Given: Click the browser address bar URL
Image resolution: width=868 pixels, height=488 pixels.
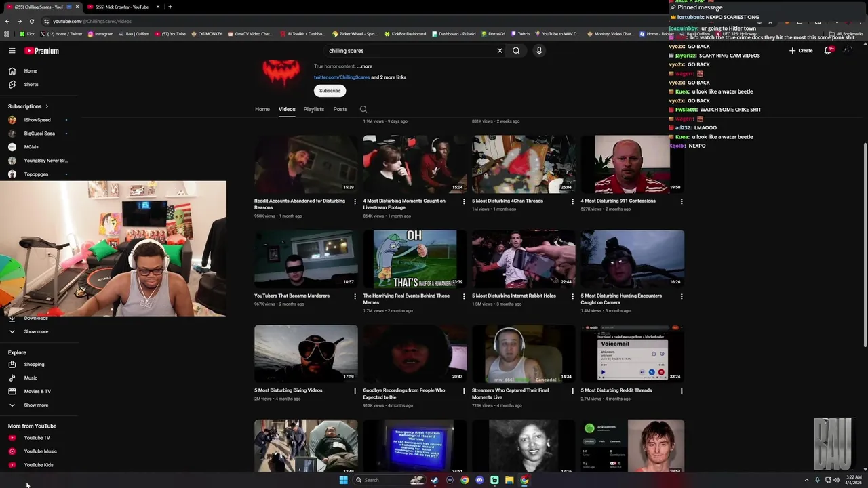Looking at the screenshot, I should click(x=92, y=21).
